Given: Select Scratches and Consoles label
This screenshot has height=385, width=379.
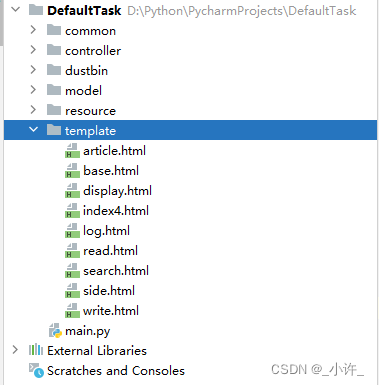Looking at the screenshot, I should [x=116, y=371].
